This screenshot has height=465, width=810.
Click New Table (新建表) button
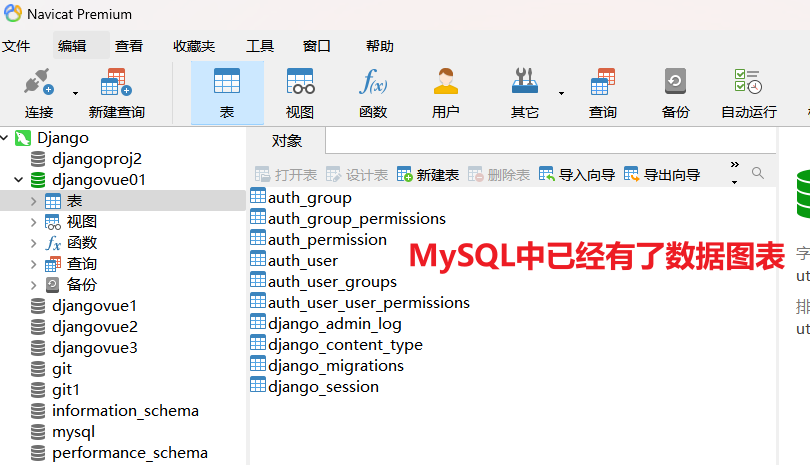pyautogui.click(x=428, y=175)
